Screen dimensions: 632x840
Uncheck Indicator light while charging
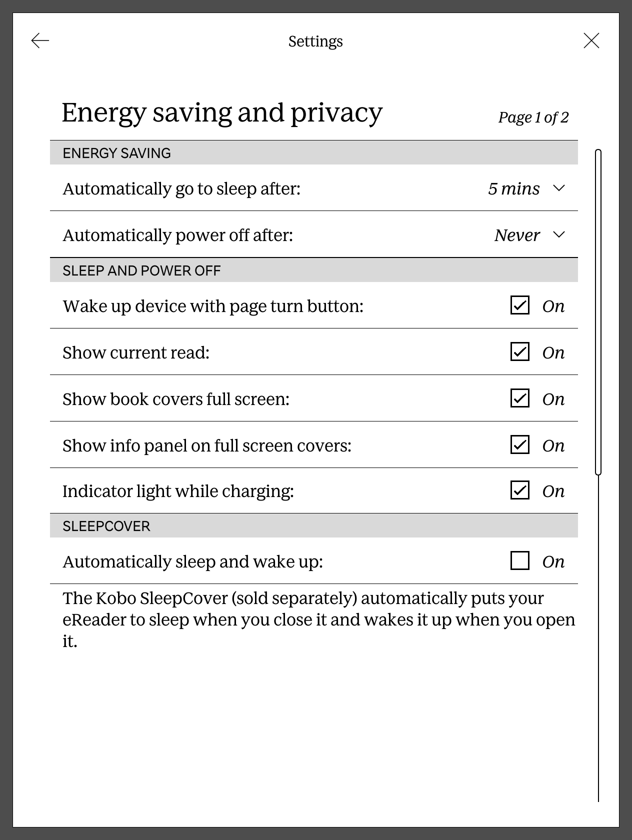click(x=520, y=490)
